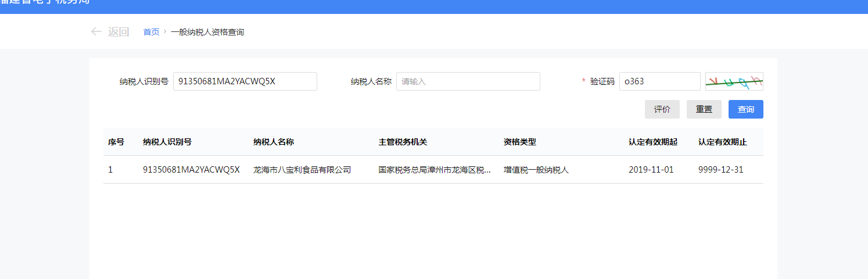The height and width of the screenshot is (279, 868).
Task: Click the 9999-12-31 expiry date cell
Action: [x=720, y=170]
